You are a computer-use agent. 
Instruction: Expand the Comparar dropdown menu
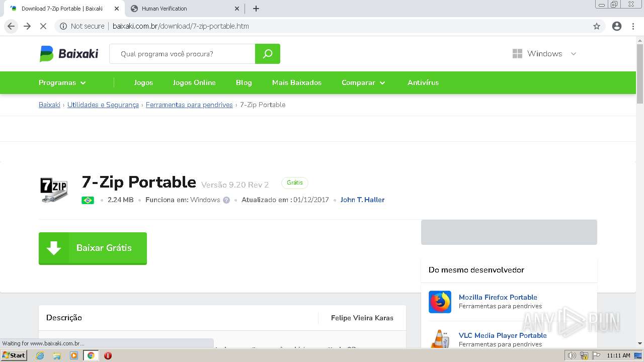click(x=363, y=82)
